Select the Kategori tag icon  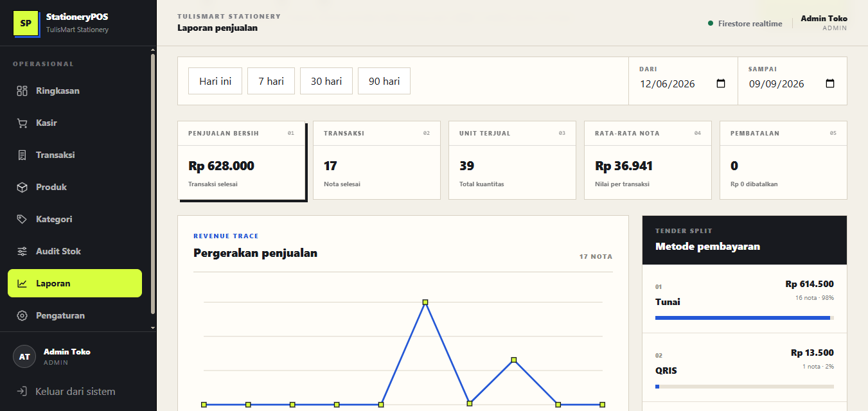click(22, 219)
